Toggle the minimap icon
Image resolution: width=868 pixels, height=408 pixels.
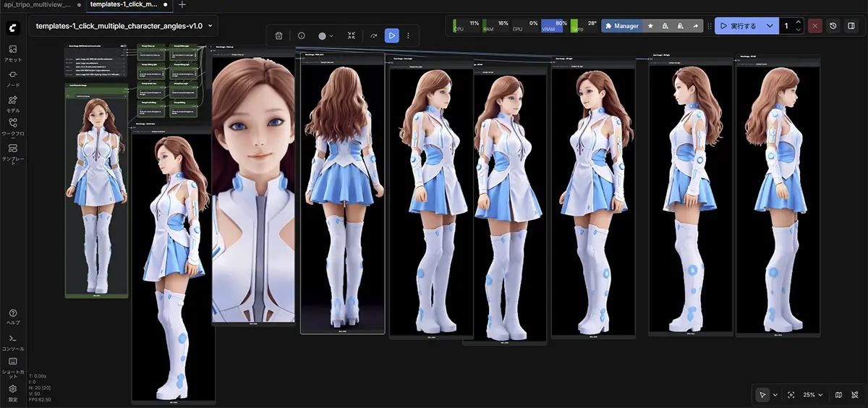coord(838,395)
